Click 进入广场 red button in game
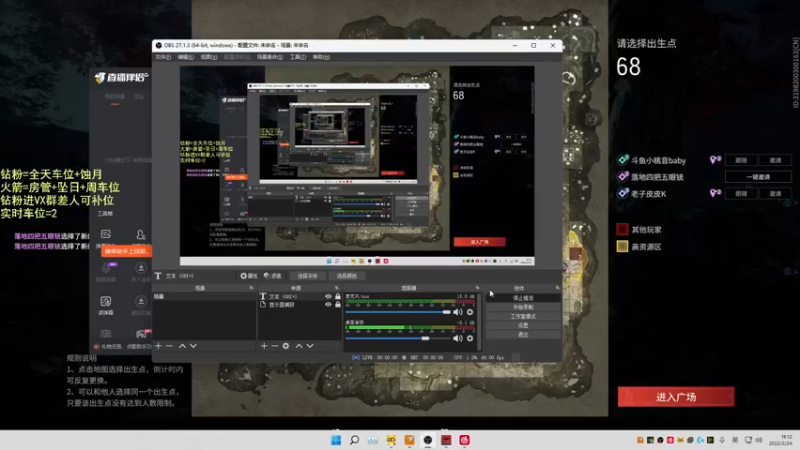 676,397
